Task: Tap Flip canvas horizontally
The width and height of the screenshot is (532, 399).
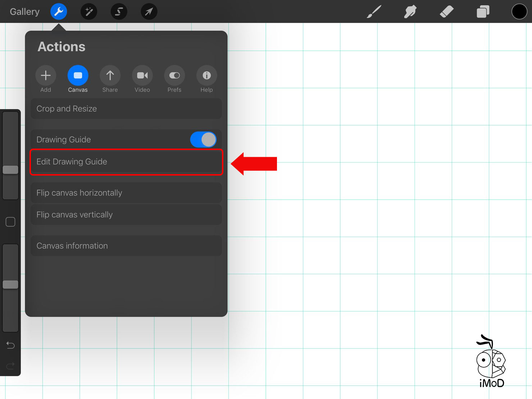Action: tap(126, 193)
